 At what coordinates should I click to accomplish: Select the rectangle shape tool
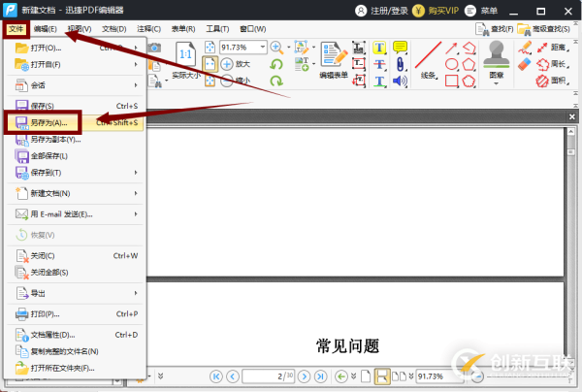point(451,81)
